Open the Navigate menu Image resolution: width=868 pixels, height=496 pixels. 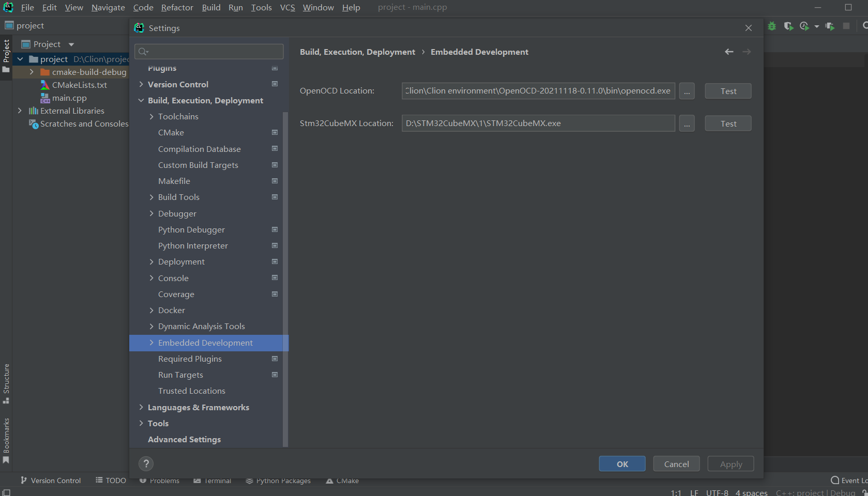click(108, 7)
